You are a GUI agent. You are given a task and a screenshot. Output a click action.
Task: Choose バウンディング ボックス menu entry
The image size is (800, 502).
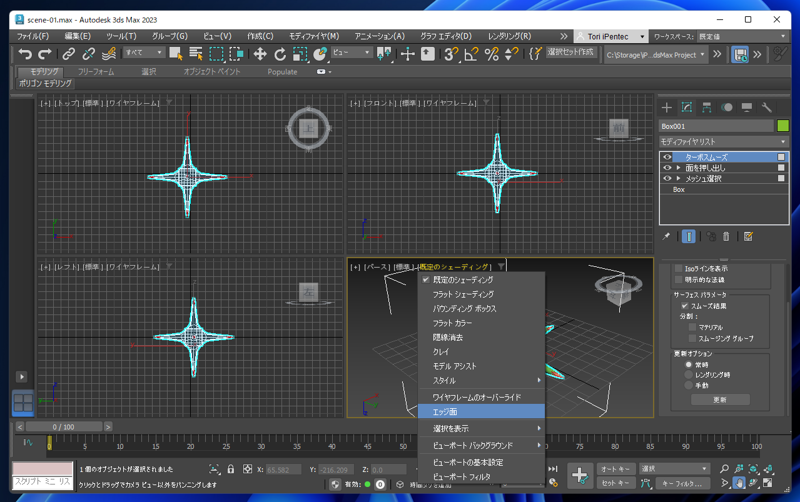(x=481, y=309)
